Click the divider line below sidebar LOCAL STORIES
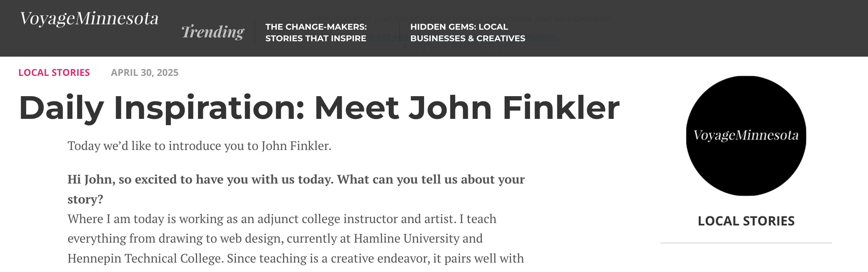 click(x=746, y=243)
